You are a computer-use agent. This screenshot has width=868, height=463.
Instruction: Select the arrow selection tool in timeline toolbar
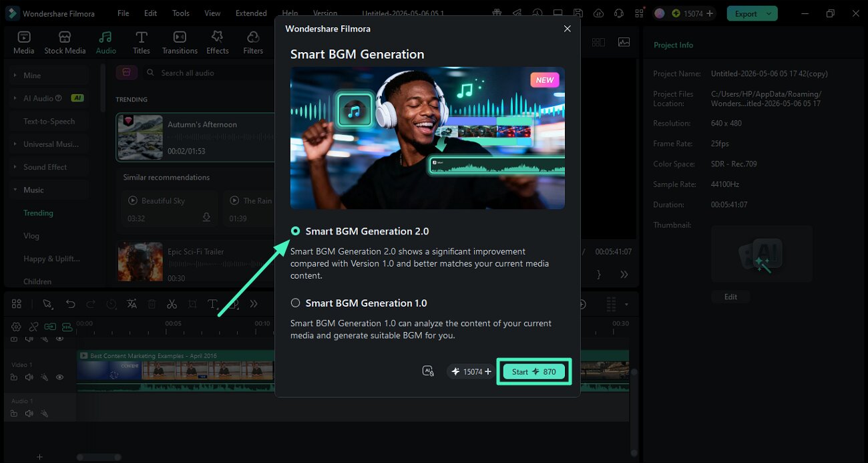tap(47, 304)
